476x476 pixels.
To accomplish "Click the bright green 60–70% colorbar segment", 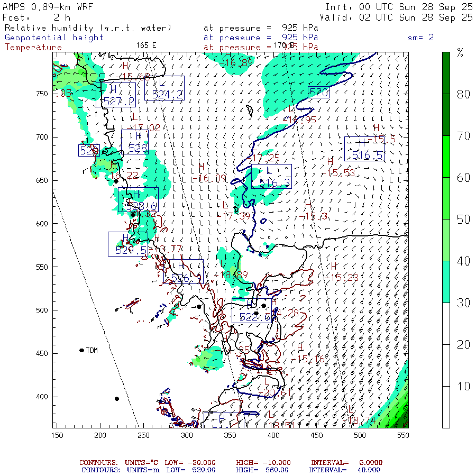I will tap(446, 157).
